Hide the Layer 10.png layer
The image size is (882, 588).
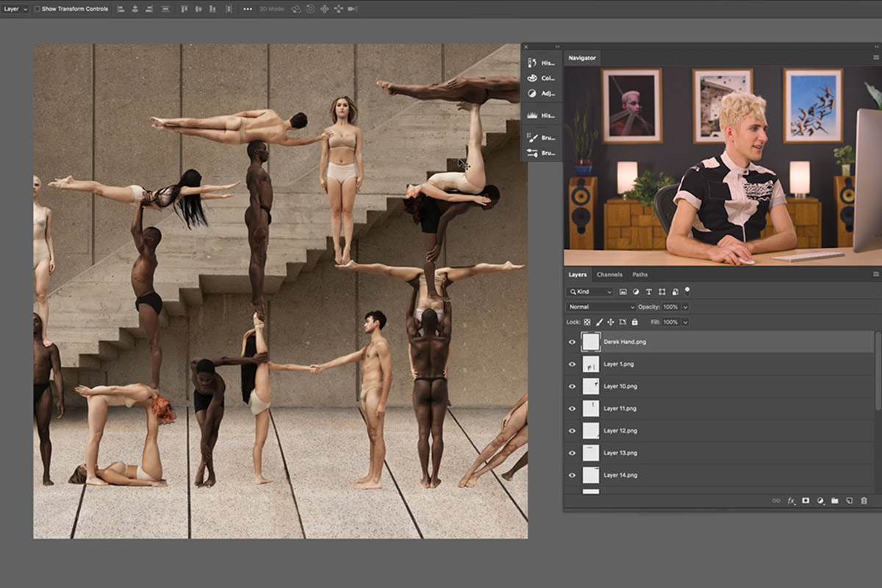click(572, 386)
